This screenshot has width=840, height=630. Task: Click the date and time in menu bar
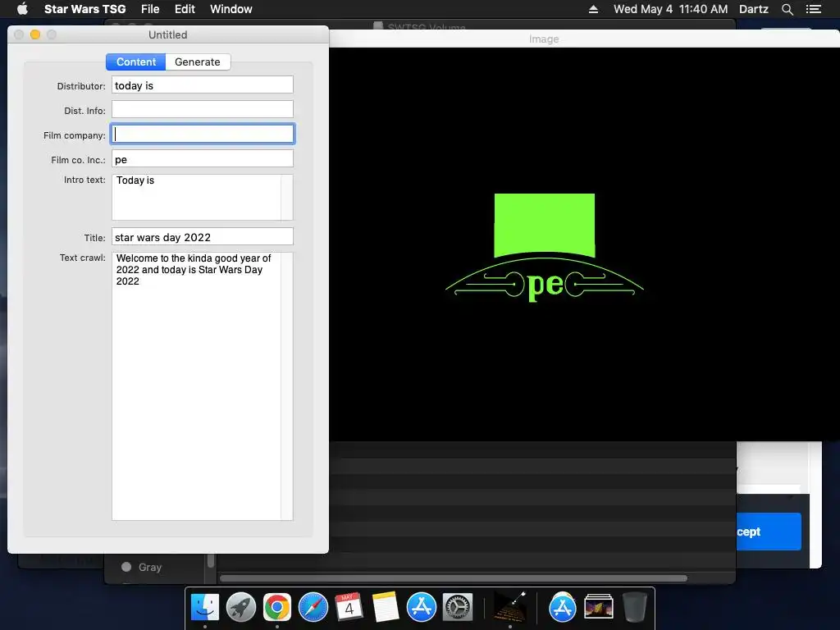tap(670, 9)
